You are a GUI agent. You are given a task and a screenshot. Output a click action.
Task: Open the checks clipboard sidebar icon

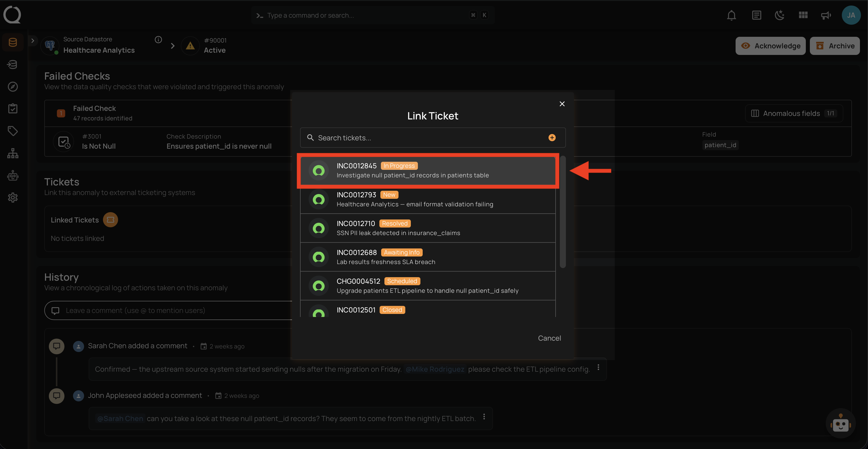[13, 108]
